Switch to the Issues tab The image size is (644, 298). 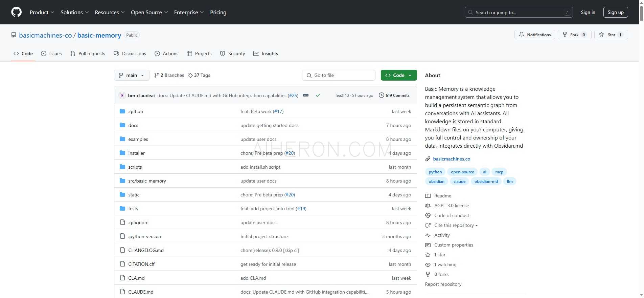51,54
